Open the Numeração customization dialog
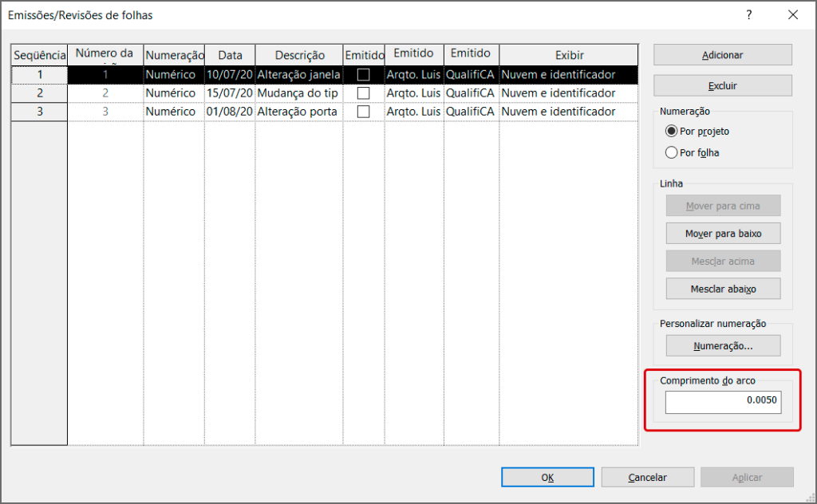 click(722, 345)
